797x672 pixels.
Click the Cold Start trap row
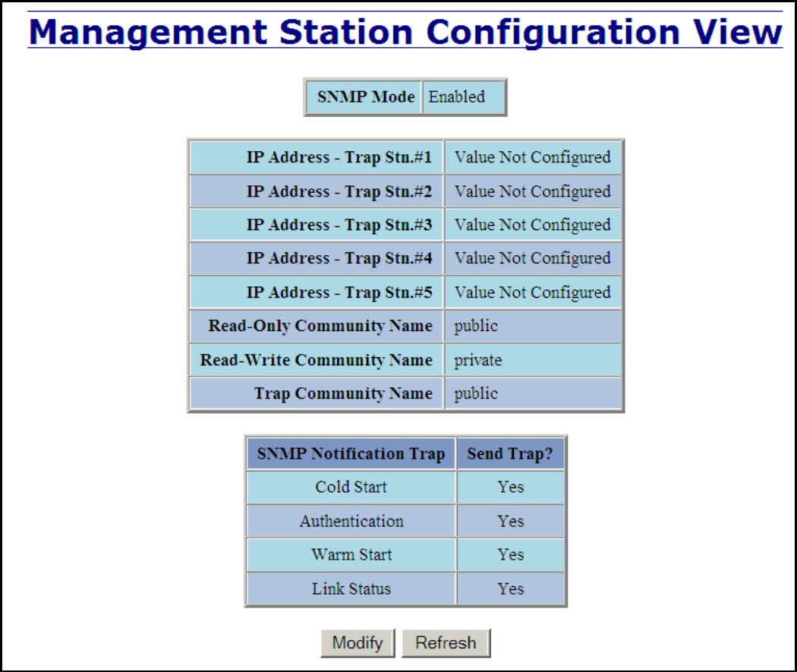[x=405, y=487]
